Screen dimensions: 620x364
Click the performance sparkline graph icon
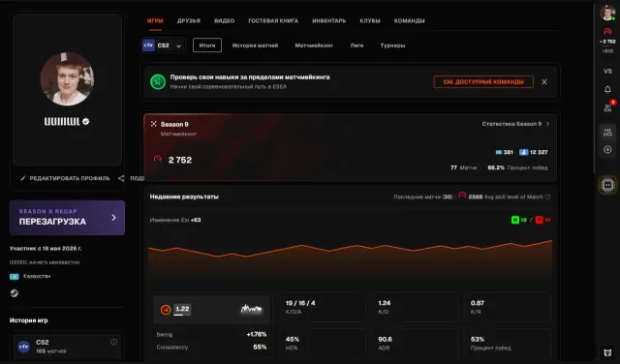click(252, 309)
